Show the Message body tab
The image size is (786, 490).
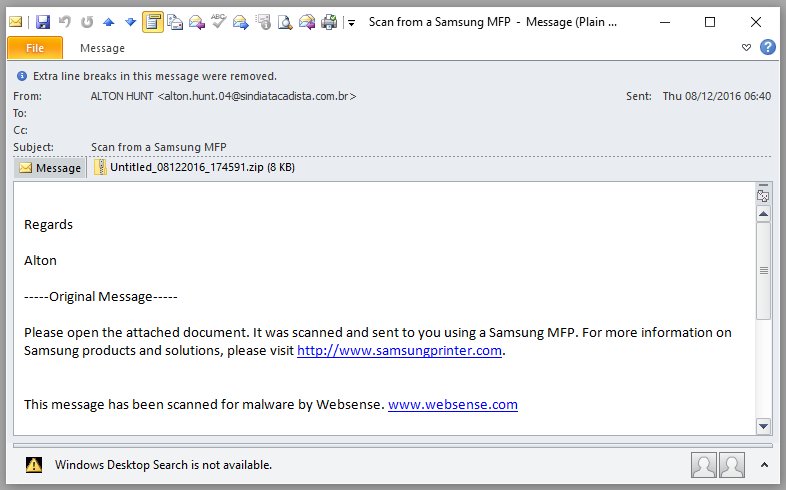pos(50,168)
